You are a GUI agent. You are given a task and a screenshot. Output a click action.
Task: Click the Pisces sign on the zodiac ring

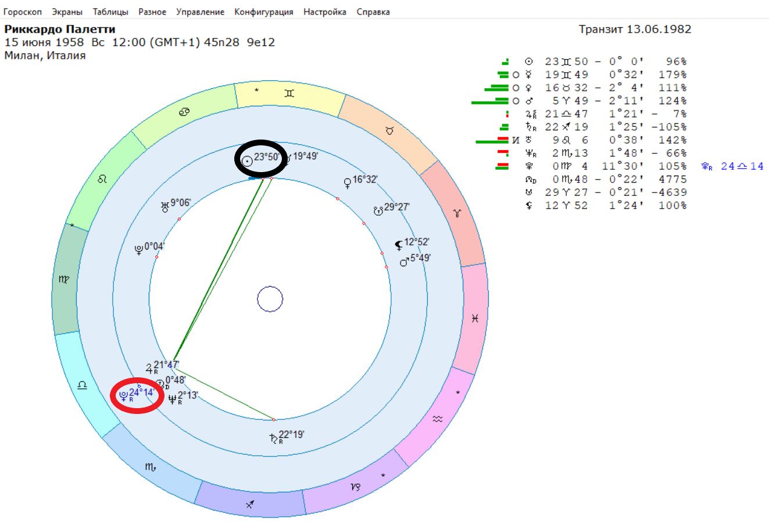coord(475,318)
